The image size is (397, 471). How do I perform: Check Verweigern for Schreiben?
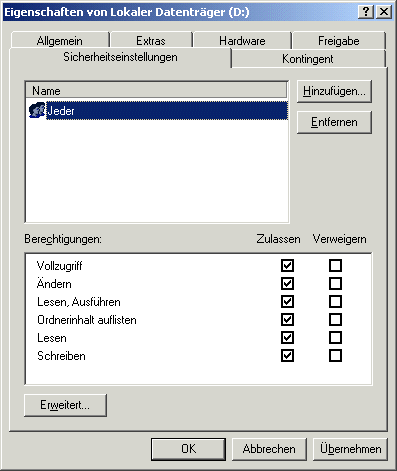[x=335, y=356]
